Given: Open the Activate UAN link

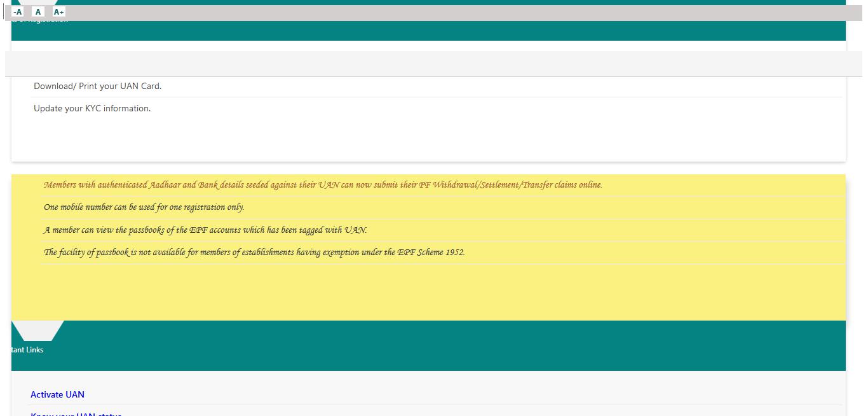Looking at the screenshot, I should [57, 394].
